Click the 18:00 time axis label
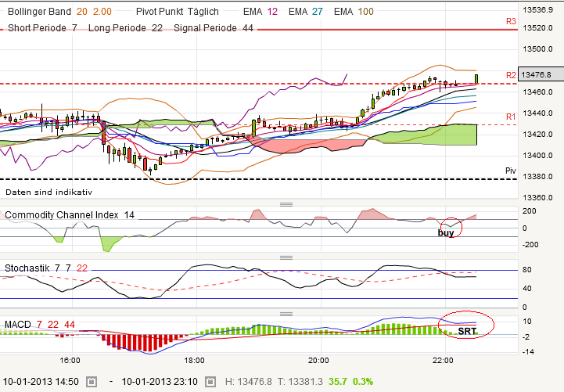The image size is (564, 392). 194,361
